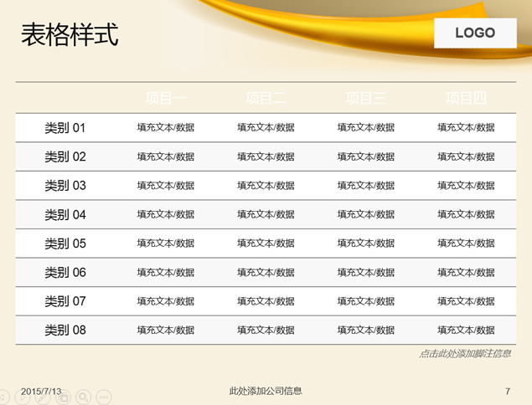
Task: Click slide number 7 in footer
Action: tap(508, 392)
